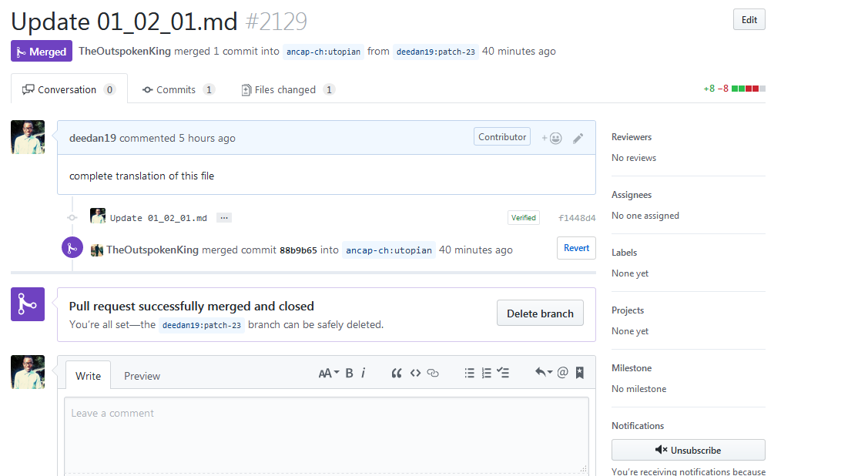Open deedan19:patch-23 head branch in header
Screen dimensions: 868x476
[x=436, y=52]
